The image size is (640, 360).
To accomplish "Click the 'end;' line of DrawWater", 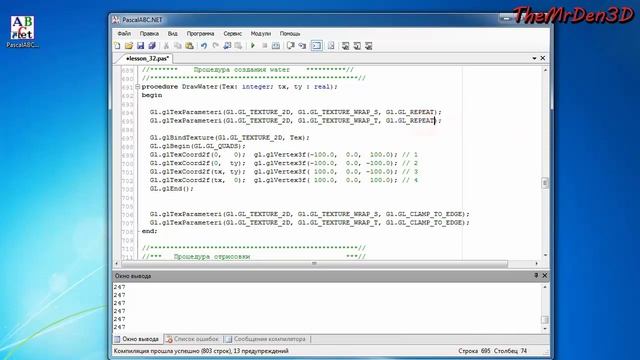I will tap(149, 231).
